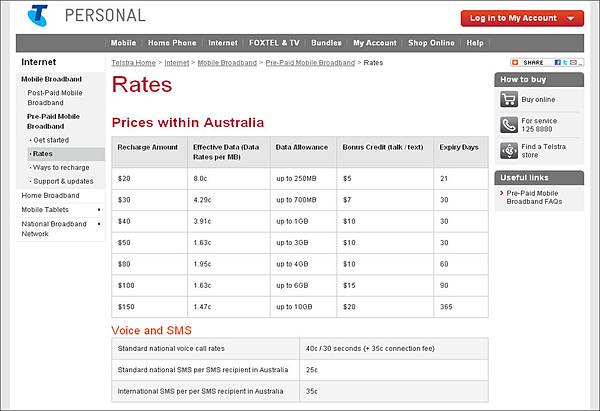Select Post-Paid Mobile Broadband in the sidebar
The image size is (600, 411).
tap(55, 98)
